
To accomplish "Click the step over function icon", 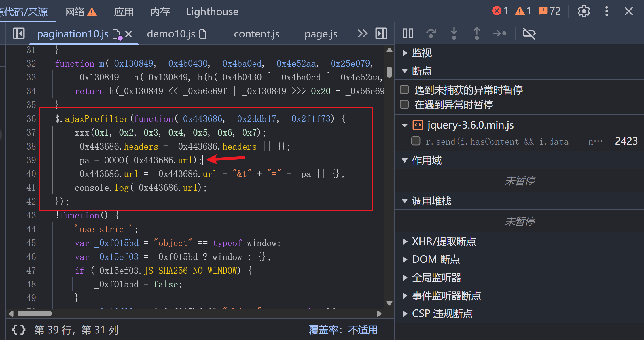I will pyautogui.click(x=431, y=33).
